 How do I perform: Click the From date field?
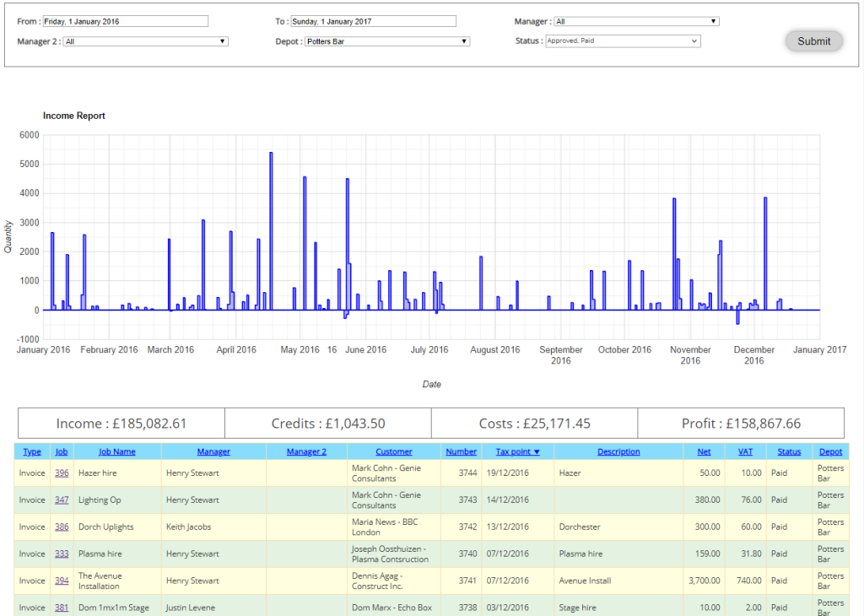point(126,21)
